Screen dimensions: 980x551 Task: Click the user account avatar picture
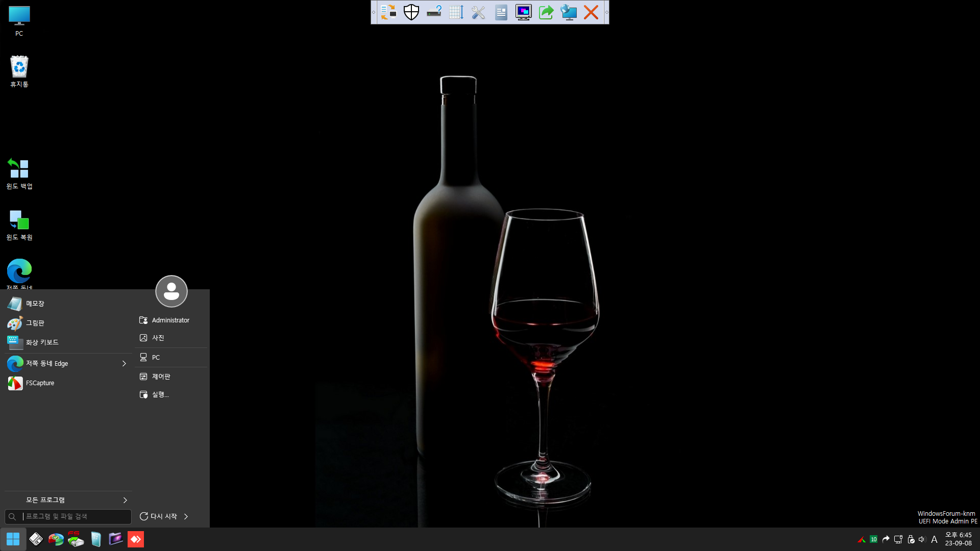171,291
